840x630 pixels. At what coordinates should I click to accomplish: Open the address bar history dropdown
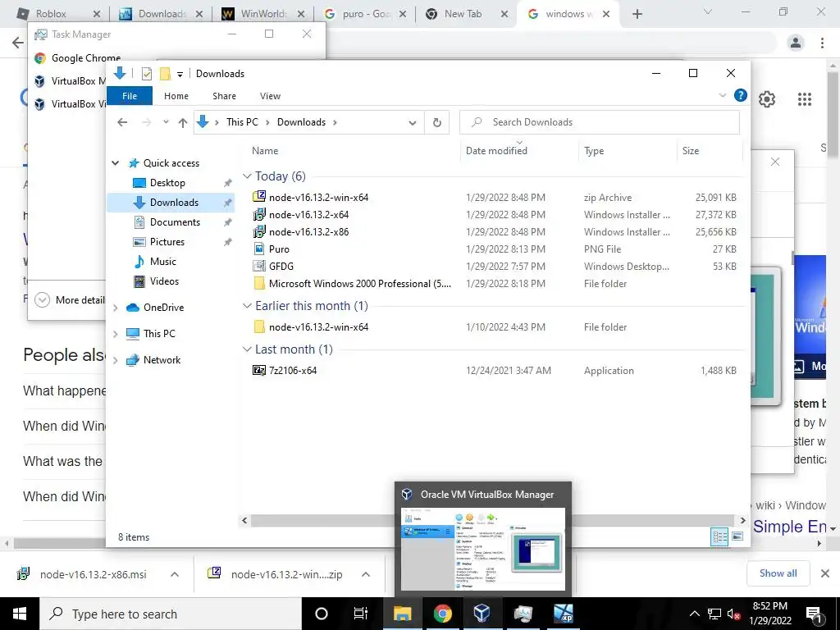(x=412, y=123)
